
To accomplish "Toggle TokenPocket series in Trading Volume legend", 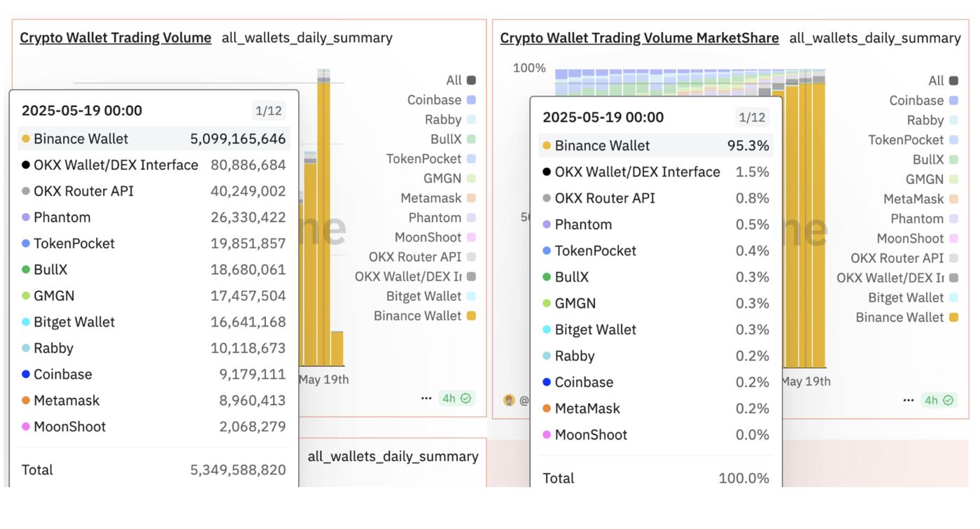I will pos(431,159).
